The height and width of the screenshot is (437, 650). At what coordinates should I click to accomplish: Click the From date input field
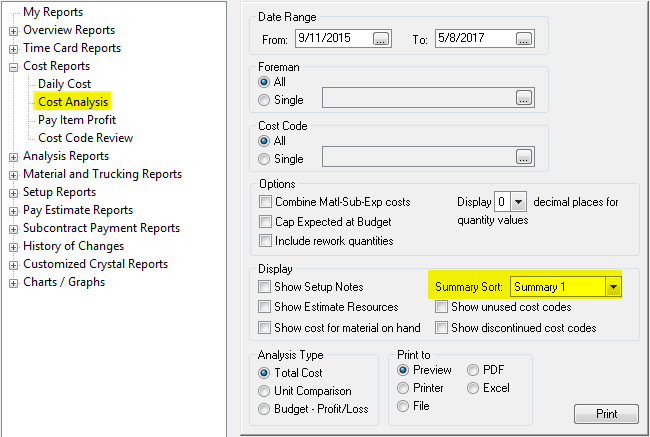[x=331, y=39]
